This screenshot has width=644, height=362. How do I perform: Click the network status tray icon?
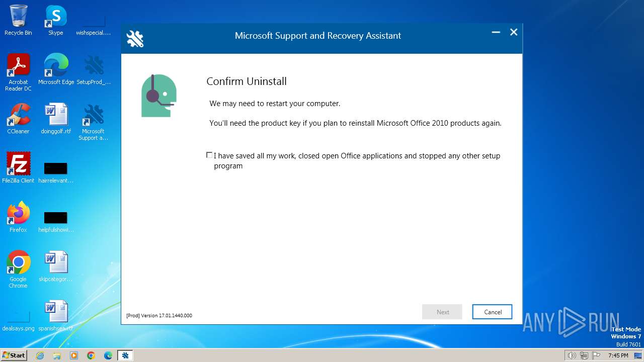(x=584, y=355)
